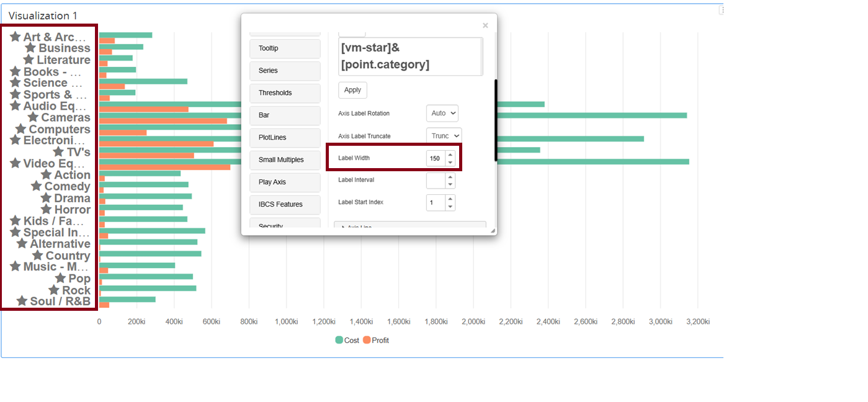Open the Axis Label Truncate dropdown
The width and height of the screenshot is (868, 402).
(444, 136)
